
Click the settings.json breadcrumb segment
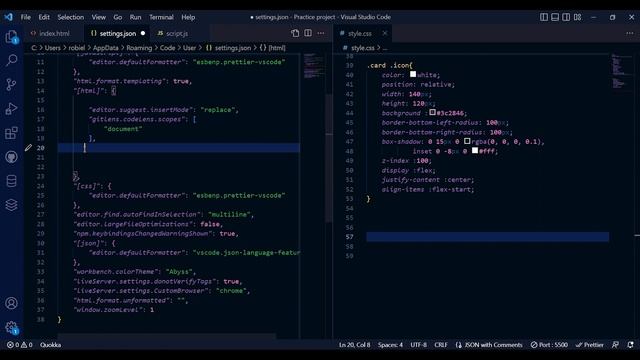coord(233,48)
